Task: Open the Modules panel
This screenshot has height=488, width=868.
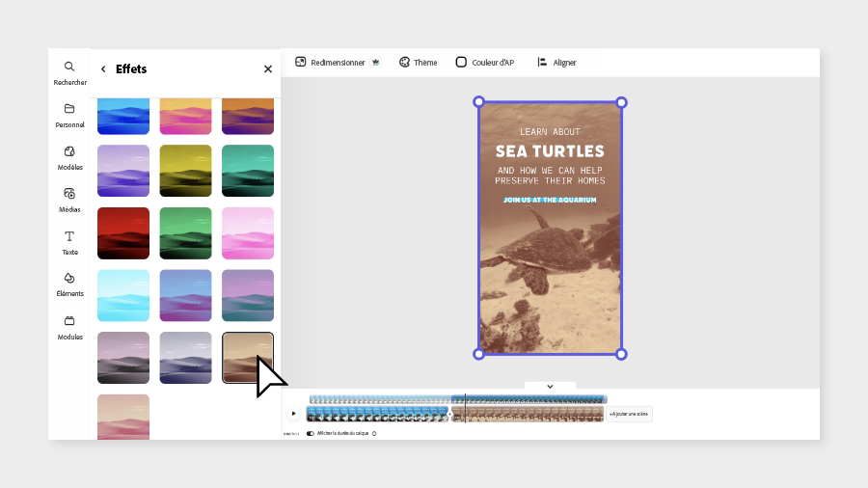Action: [x=69, y=326]
